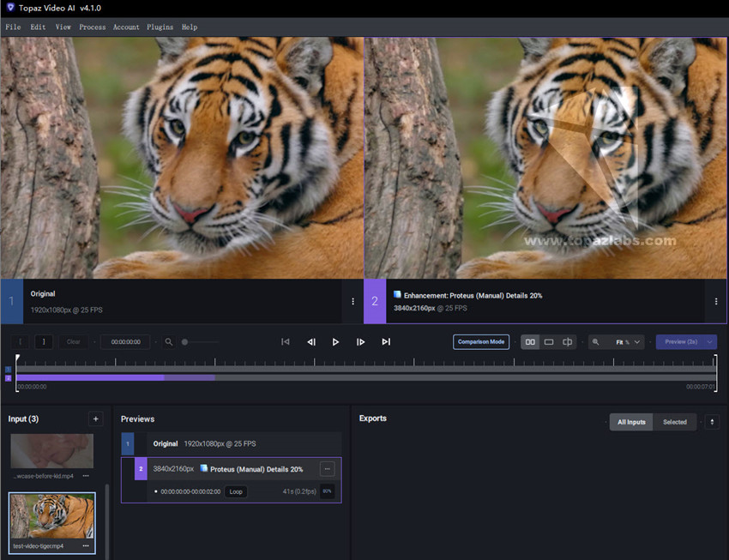Toggle the Loop button

(x=236, y=491)
